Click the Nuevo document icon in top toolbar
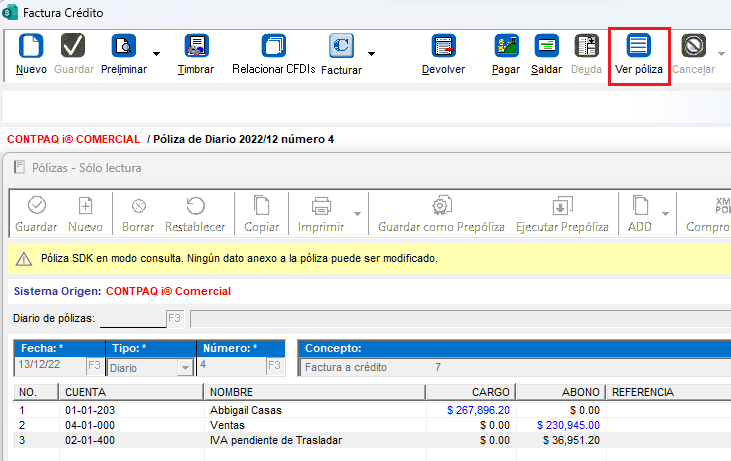 pos(31,46)
